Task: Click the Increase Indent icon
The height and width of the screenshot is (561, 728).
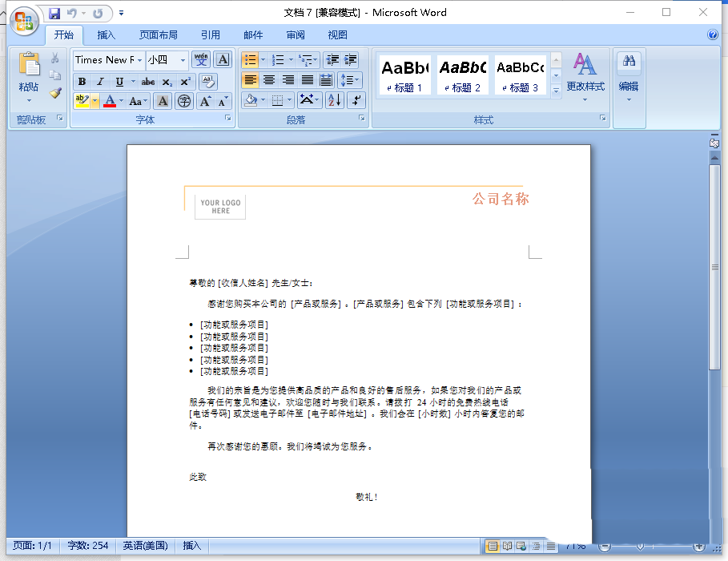Action: tap(350, 60)
